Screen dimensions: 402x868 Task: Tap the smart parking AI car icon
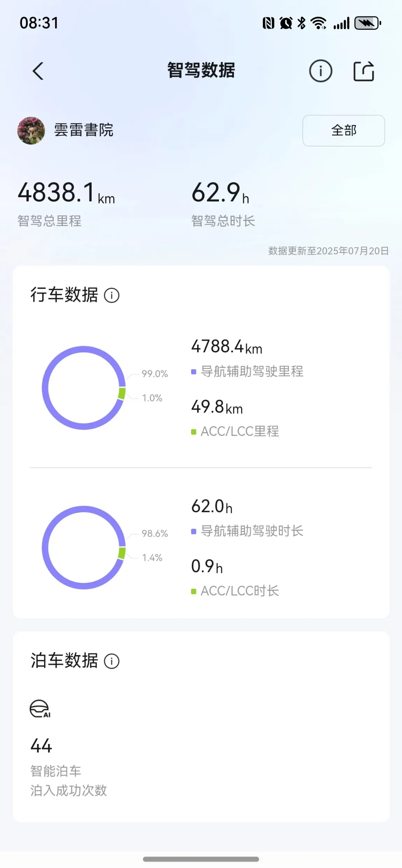click(x=40, y=709)
